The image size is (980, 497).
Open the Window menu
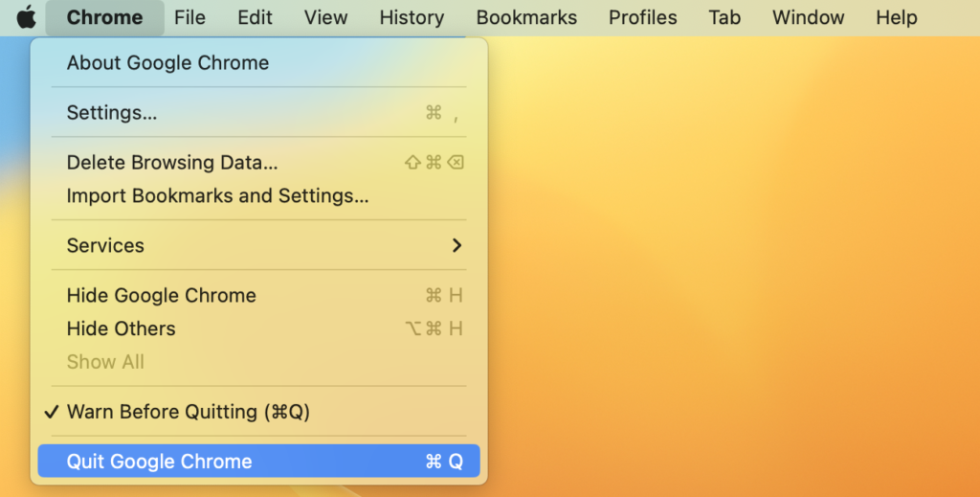point(808,17)
